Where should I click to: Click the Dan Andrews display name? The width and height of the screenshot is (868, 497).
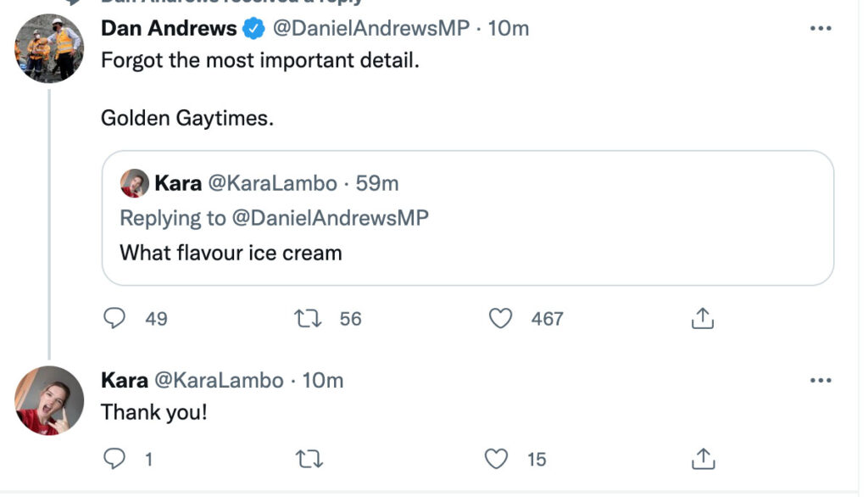[169, 28]
